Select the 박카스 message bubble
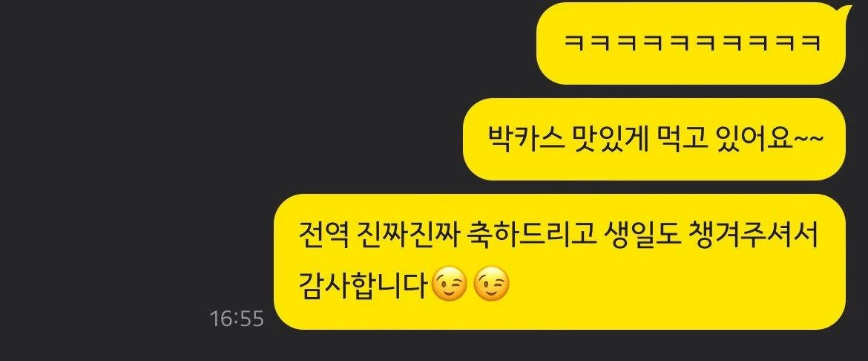 pyautogui.click(x=654, y=139)
